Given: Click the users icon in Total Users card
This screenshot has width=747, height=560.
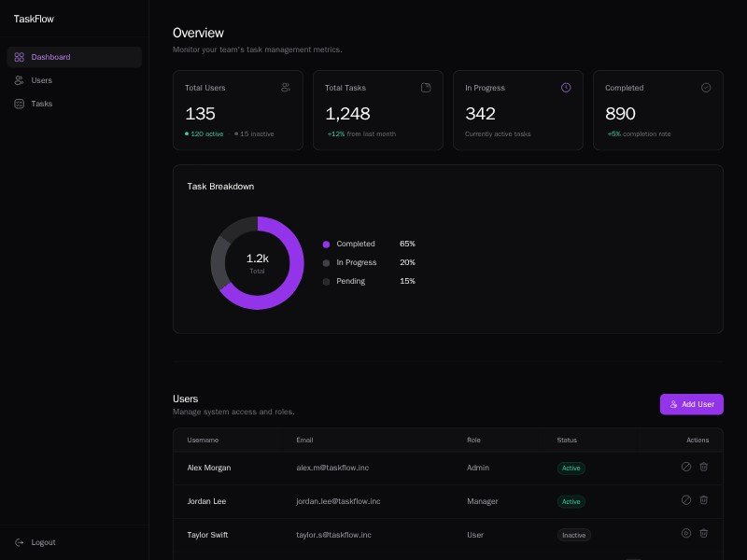Looking at the screenshot, I should click(x=286, y=88).
